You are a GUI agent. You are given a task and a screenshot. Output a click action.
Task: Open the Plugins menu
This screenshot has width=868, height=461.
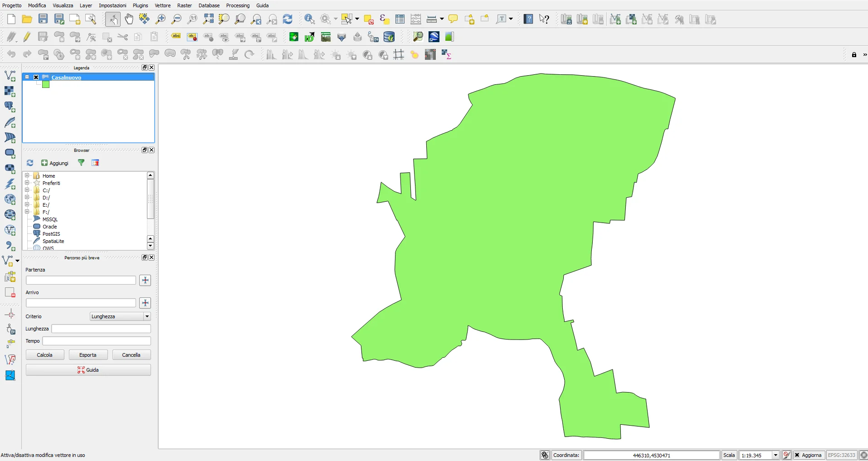point(141,5)
